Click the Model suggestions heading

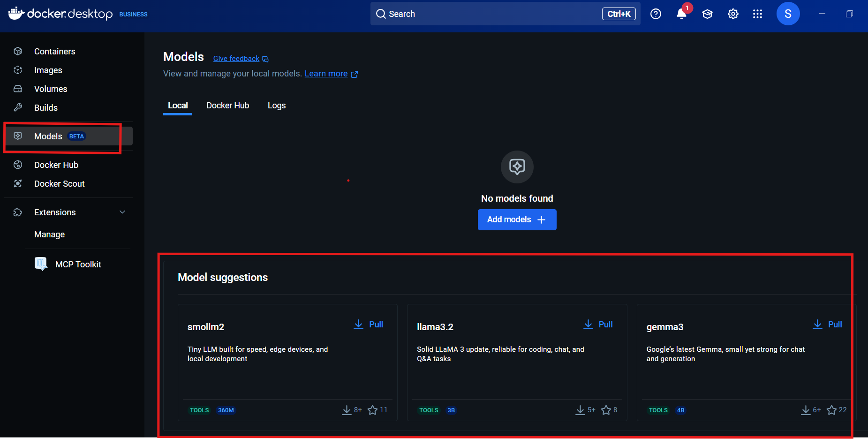223,277
